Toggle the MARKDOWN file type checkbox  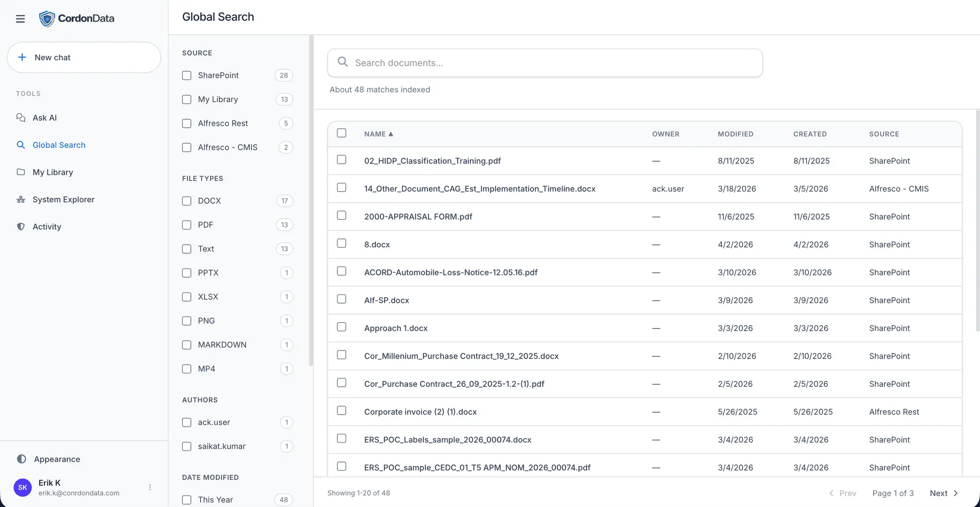187,345
